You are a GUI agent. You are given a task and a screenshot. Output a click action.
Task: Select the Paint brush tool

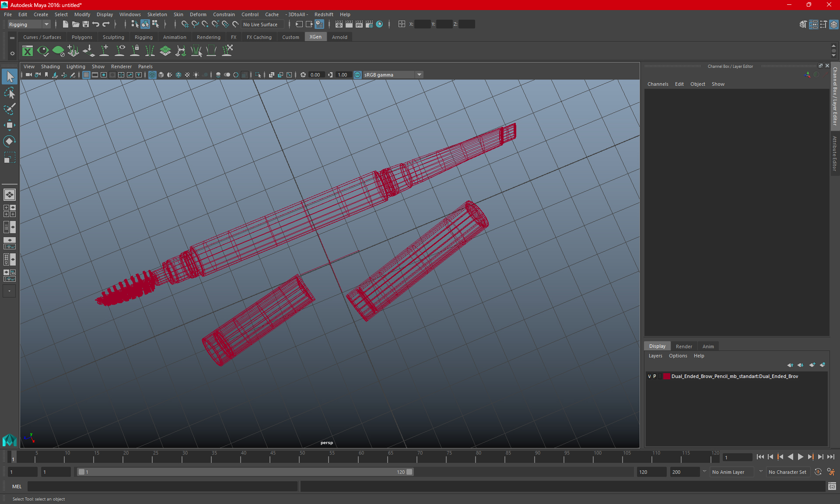coord(10,109)
